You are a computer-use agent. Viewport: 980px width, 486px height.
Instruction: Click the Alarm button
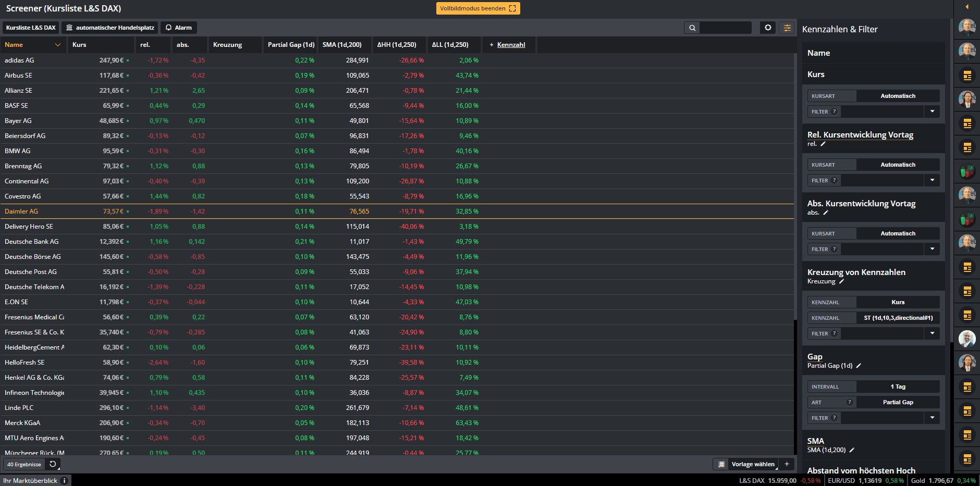coord(179,28)
